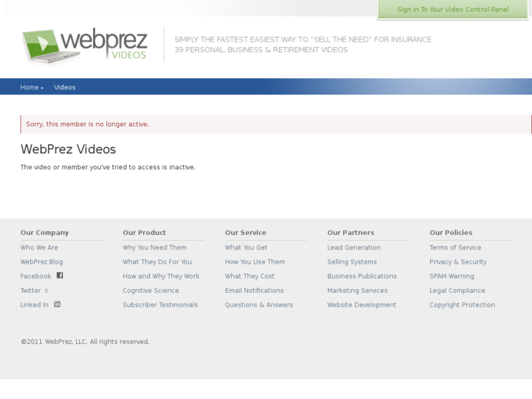The height and width of the screenshot is (399, 532).
Task: Open Business Publications link
Action: point(362,276)
